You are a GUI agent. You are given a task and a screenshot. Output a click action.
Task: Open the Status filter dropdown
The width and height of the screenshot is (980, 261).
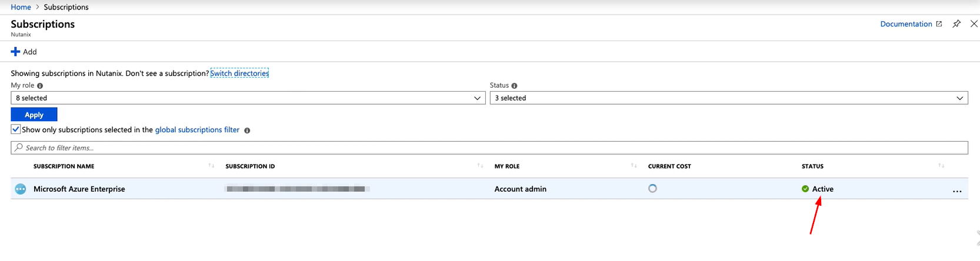point(729,98)
